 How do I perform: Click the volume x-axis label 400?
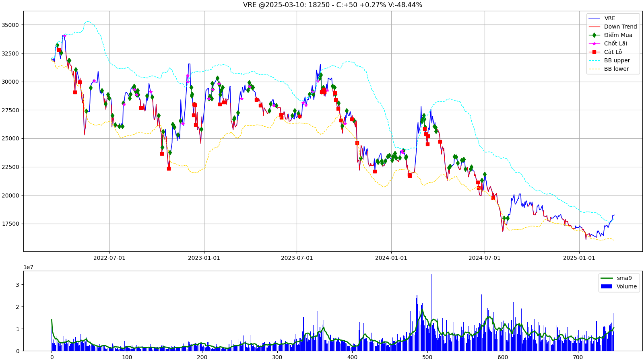pyautogui.click(x=352, y=357)
